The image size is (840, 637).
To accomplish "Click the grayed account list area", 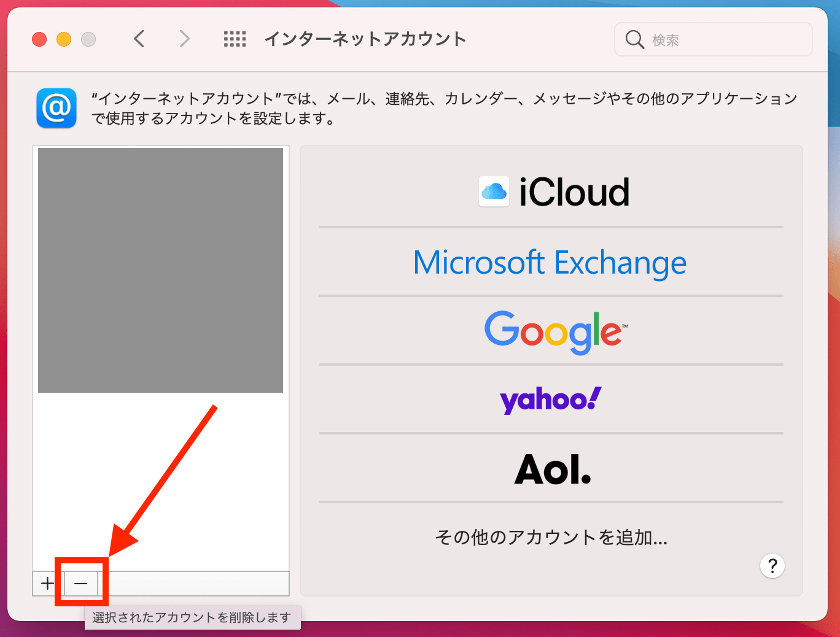I will (x=160, y=270).
